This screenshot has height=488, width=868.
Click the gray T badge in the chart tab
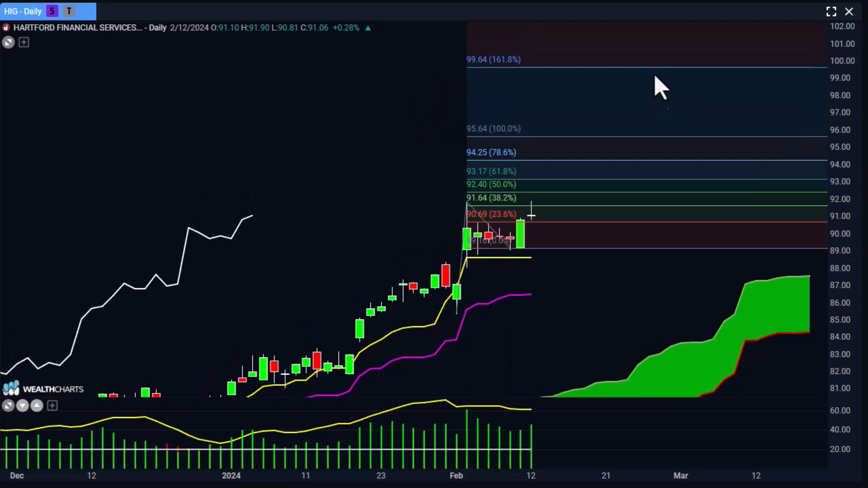(x=69, y=11)
